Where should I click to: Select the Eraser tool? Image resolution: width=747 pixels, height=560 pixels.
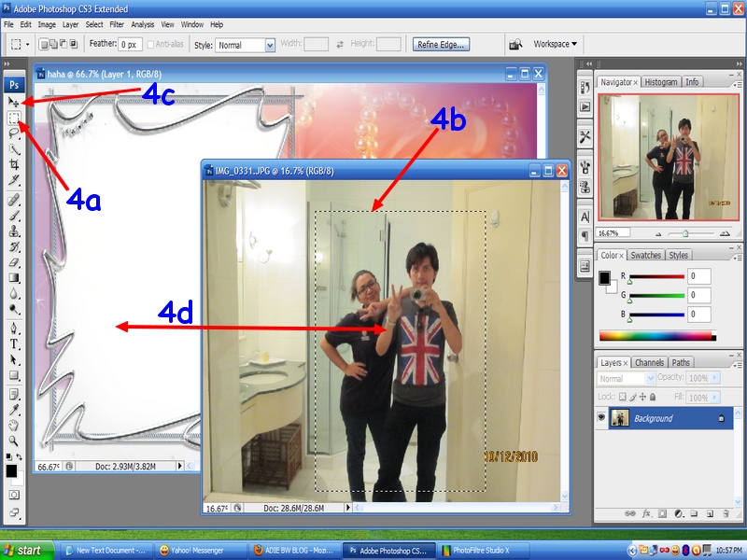click(14, 262)
